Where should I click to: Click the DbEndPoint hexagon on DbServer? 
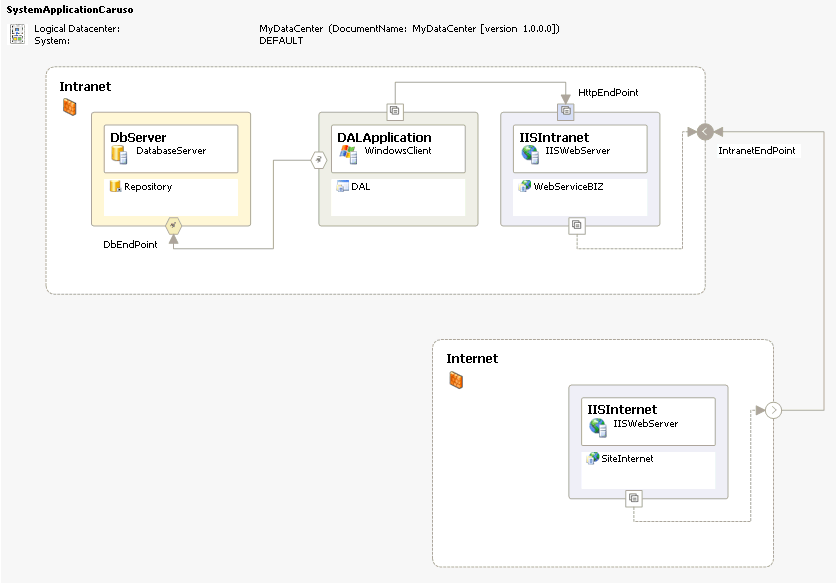coord(173,226)
